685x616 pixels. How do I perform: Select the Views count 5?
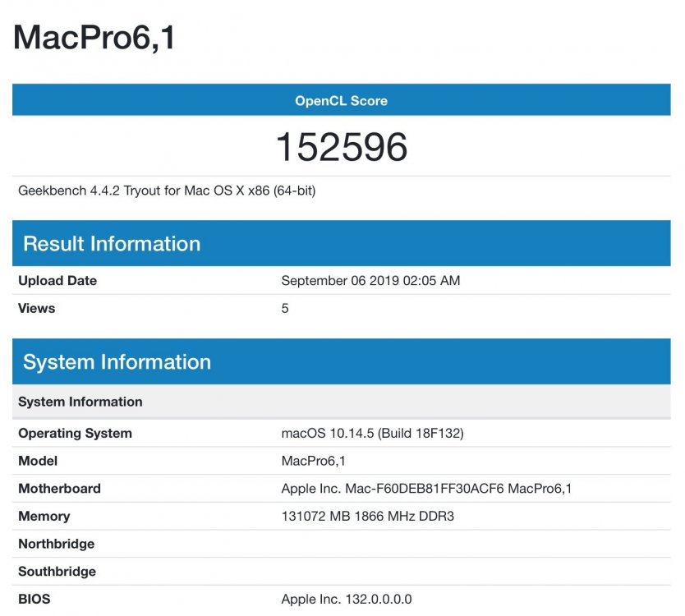coord(285,309)
